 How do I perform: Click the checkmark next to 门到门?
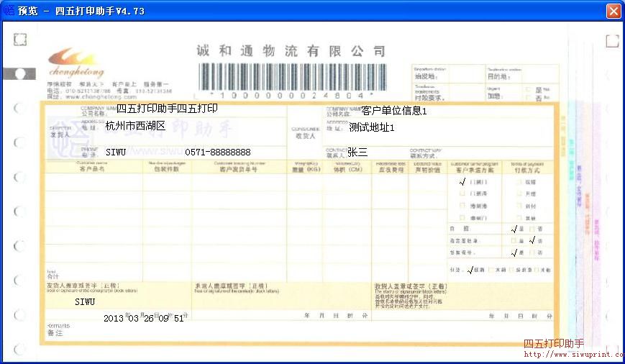pyautogui.click(x=462, y=181)
